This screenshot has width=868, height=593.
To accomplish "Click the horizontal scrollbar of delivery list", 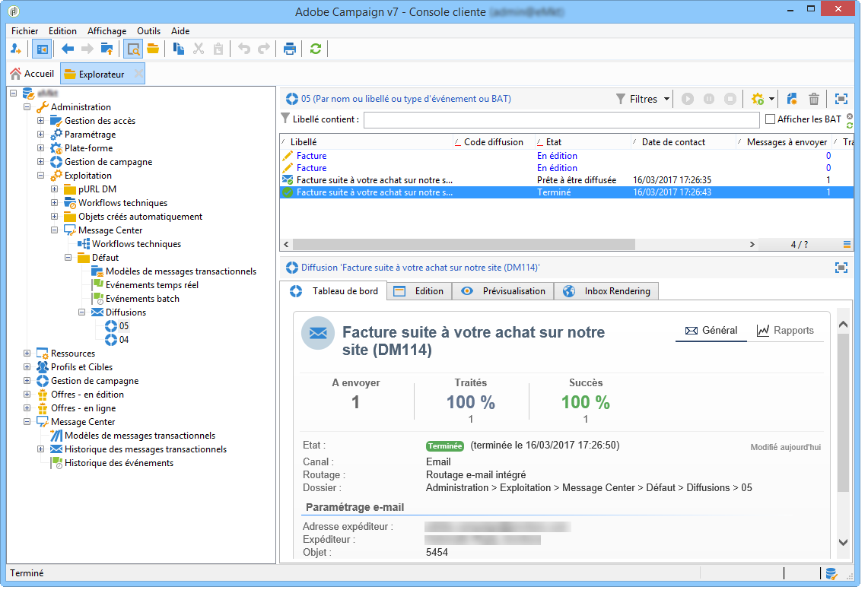I will click(464, 245).
